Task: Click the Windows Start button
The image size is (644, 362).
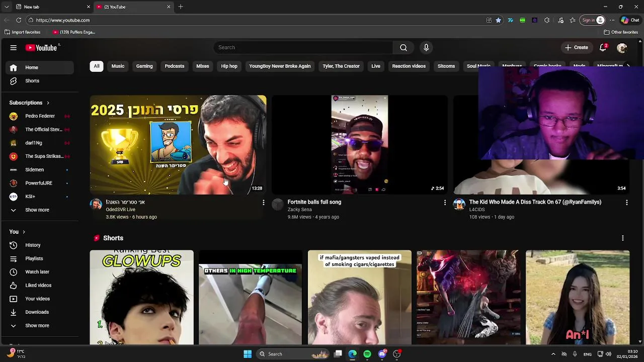Action: [248, 354]
